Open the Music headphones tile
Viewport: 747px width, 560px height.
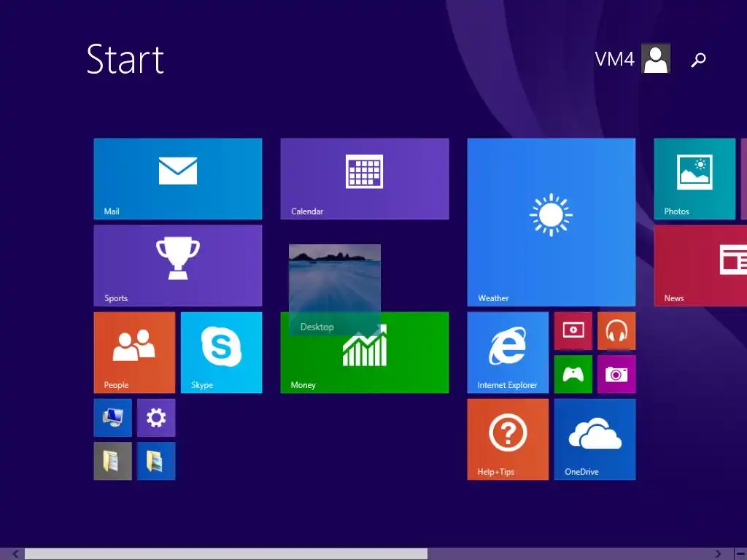(x=616, y=331)
